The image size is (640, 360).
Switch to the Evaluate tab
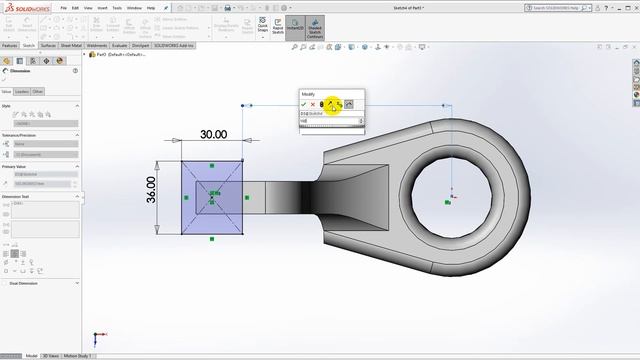pyautogui.click(x=119, y=45)
